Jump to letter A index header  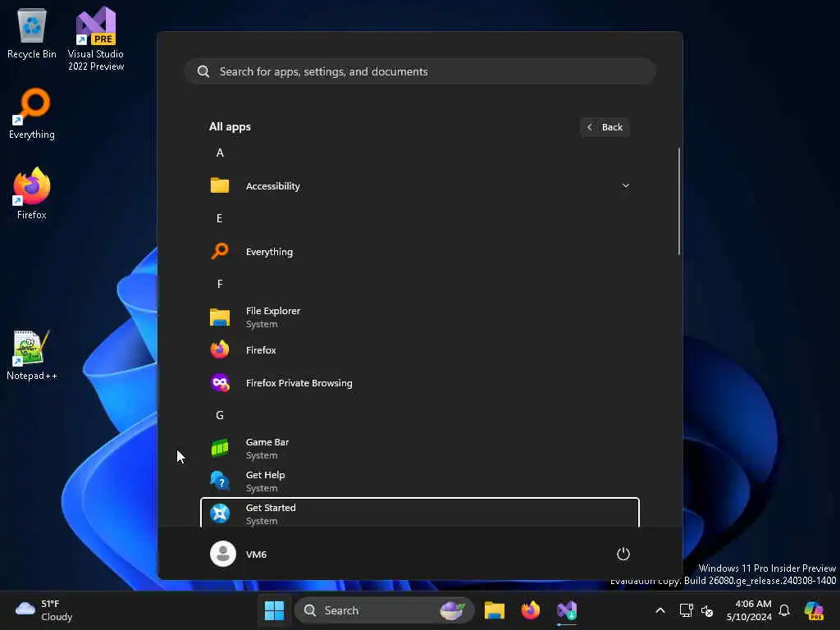point(220,153)
